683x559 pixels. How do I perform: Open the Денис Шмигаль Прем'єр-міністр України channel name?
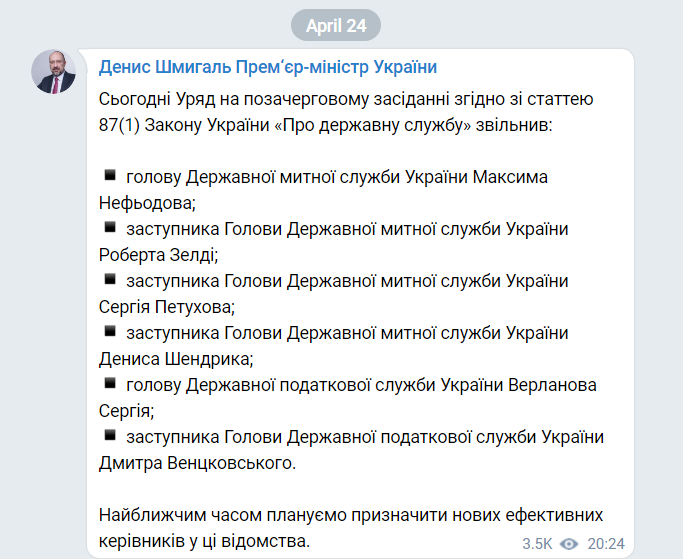[268, 67]
